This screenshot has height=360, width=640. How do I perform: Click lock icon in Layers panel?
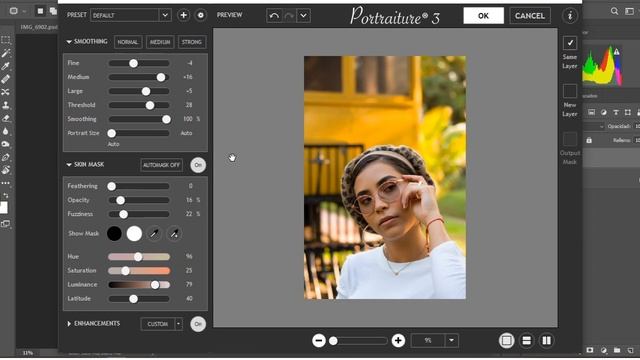click(x=589, y=140)
